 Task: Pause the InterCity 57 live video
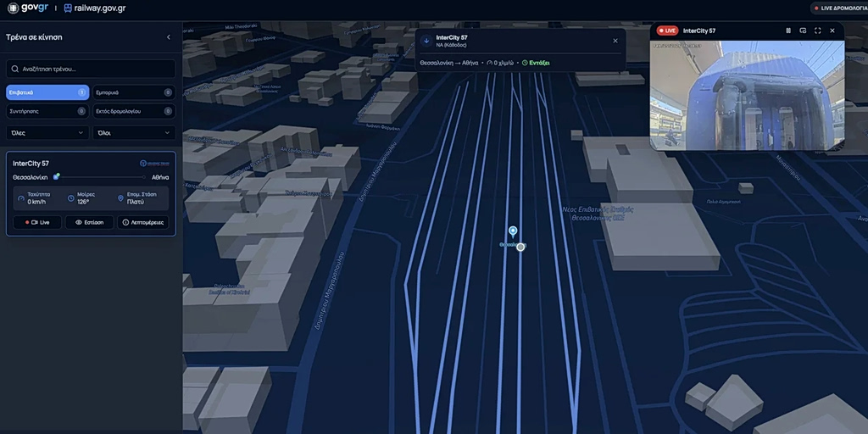[x=788, y=31]
